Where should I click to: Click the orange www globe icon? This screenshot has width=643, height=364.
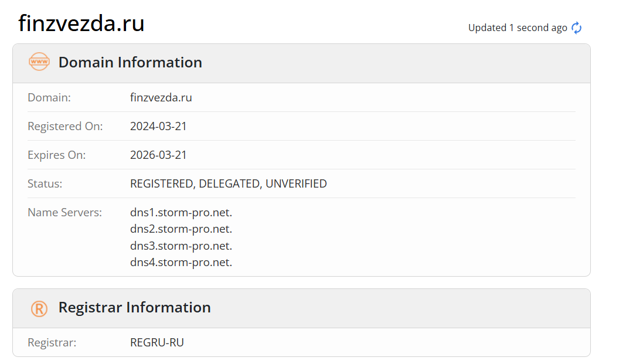39,62
